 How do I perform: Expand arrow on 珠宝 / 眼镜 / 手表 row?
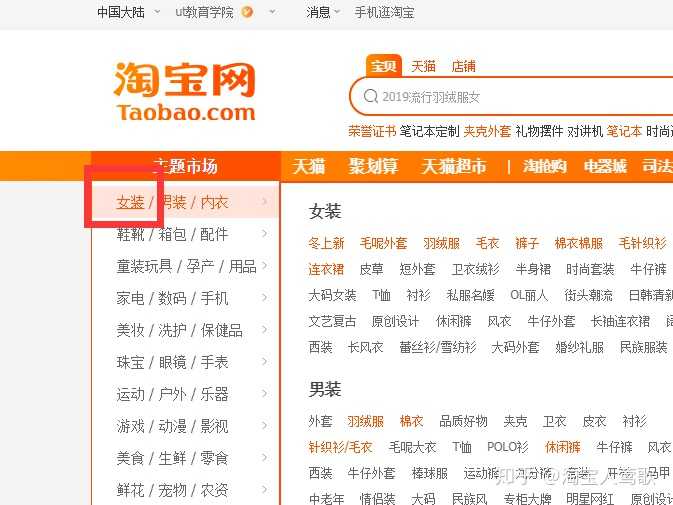(264, 361)
